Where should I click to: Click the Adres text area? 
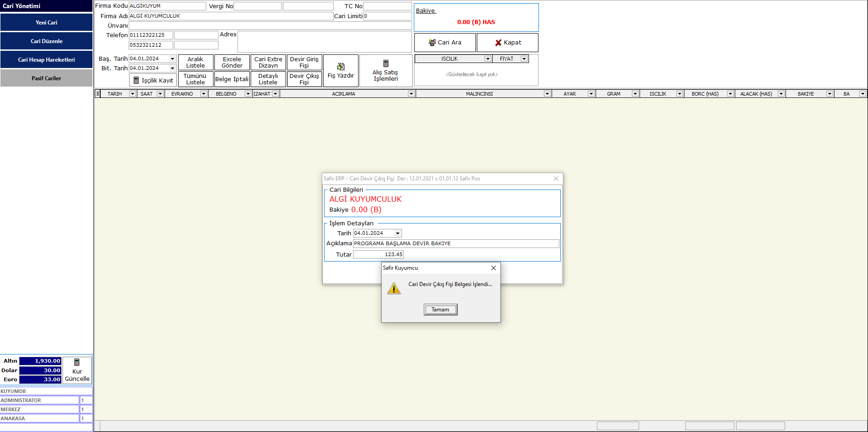325,42
